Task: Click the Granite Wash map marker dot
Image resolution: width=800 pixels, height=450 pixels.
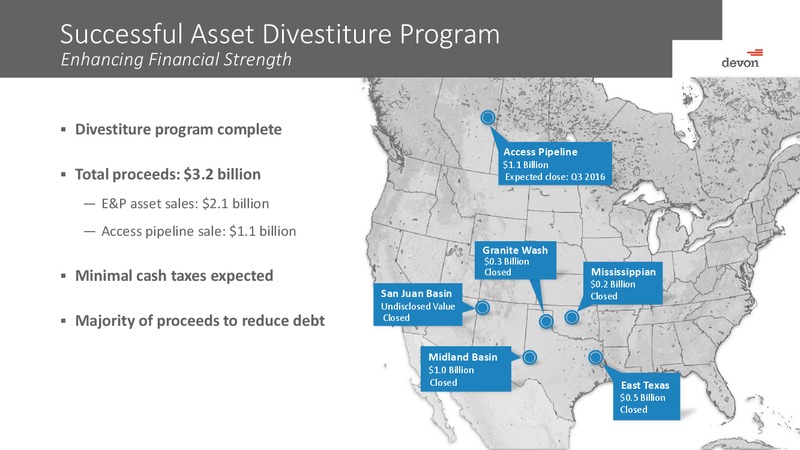Action: [x=546, y=321]
